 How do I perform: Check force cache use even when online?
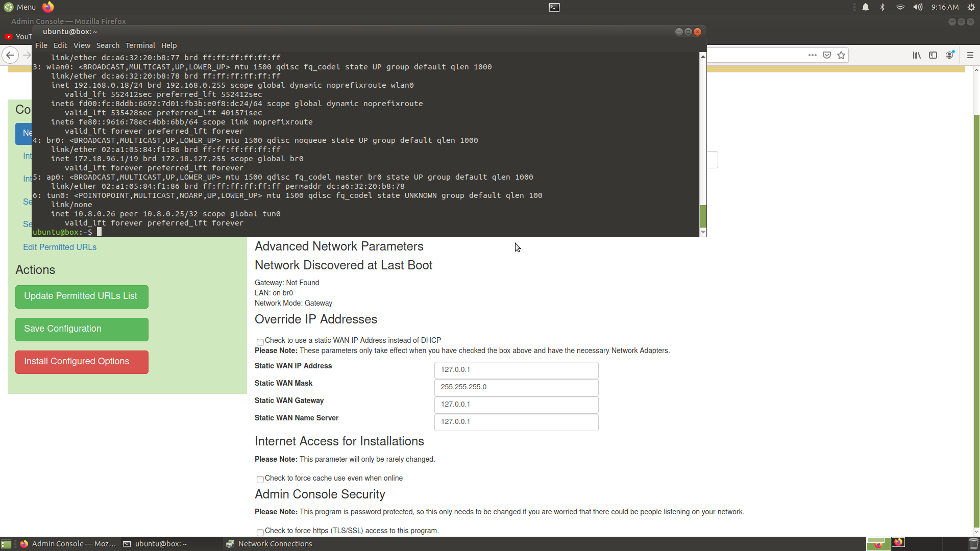(x=260, y=479)
